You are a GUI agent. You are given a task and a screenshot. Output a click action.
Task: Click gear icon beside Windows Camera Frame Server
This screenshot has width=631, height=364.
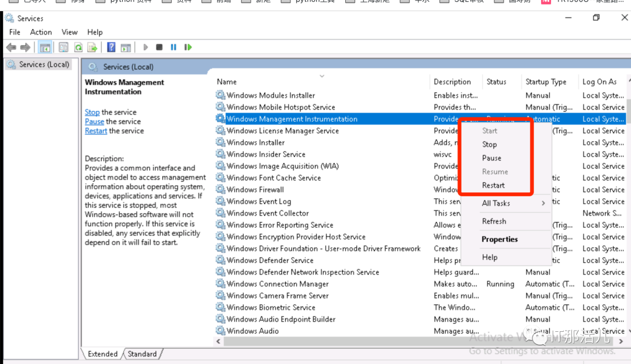click(220, 295)
